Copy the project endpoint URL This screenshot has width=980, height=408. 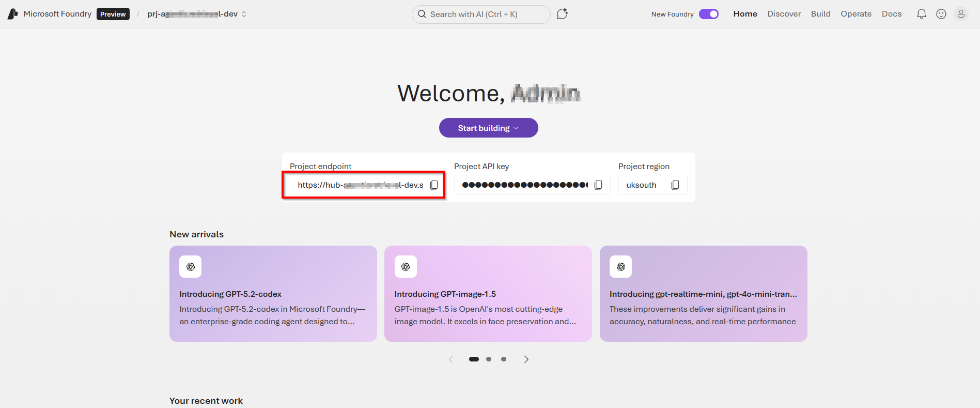(x=434, y=185)
